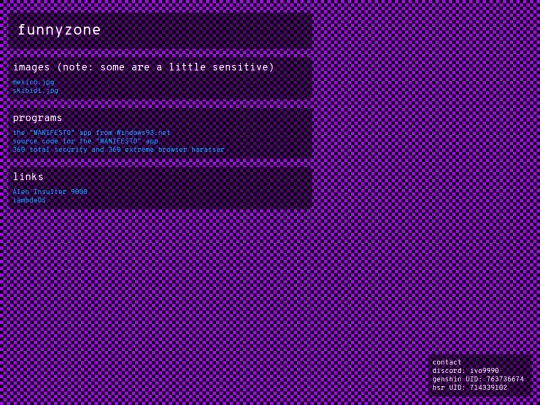The image size is (540, 405).
Task: Click the funnyzone page title
Action: [x=59, y=30]
